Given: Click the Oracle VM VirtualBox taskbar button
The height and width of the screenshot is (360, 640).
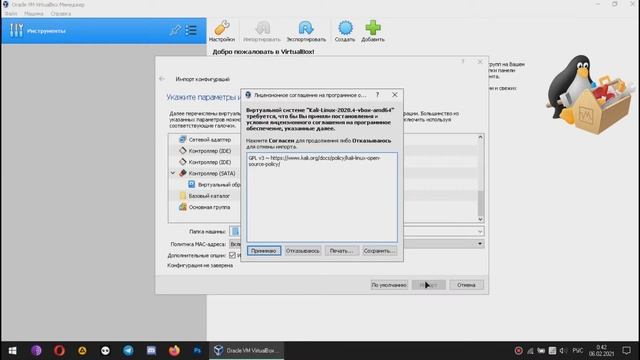Looking at the screenshot, I should [x=247, y=351].
